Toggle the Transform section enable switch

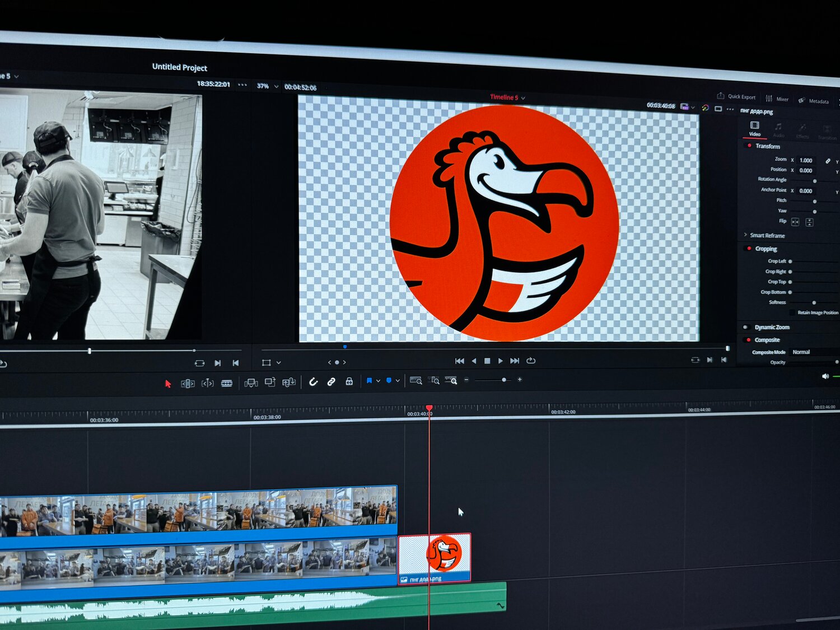pos(749,146)
